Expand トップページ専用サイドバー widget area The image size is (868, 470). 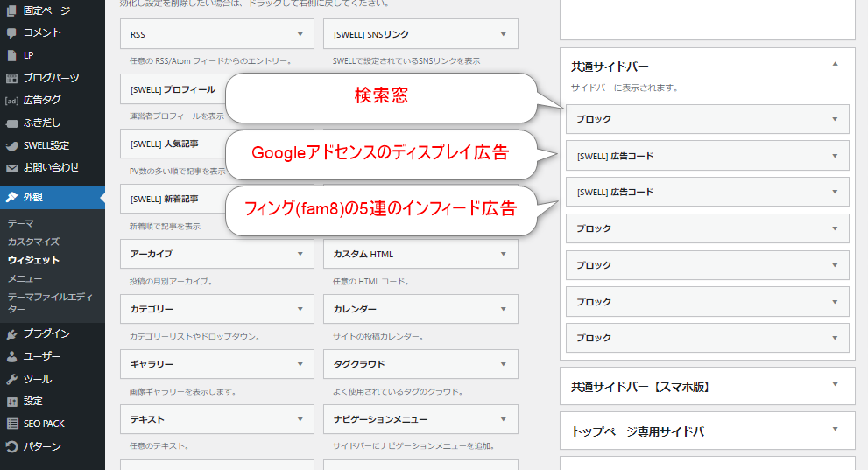pos(835,430)
